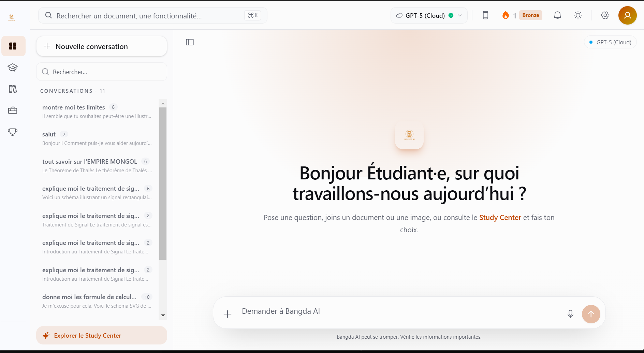Viewport: 644px width, 353px height.
Task: Click the search magnifier in top bar
Action: click(x=48, y=15)
